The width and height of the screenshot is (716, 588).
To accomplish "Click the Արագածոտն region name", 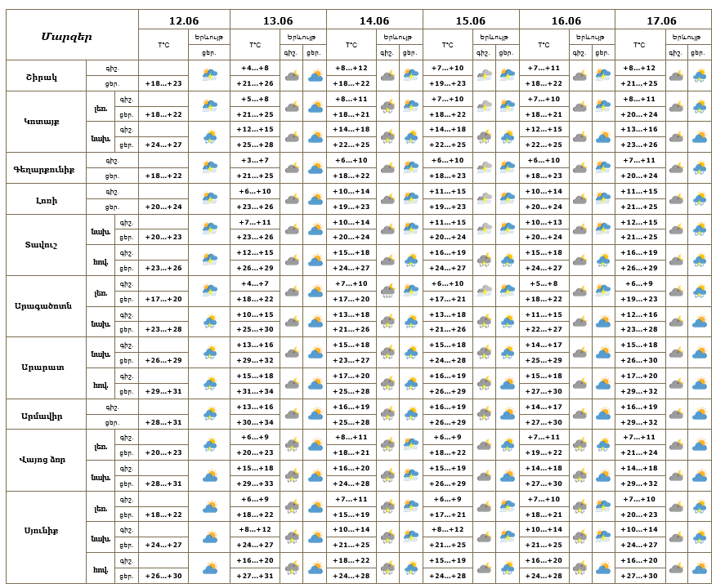I will click(x=43, y=305).
